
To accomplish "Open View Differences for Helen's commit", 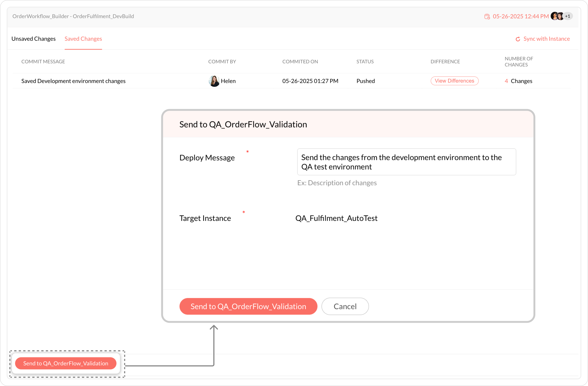I will click(454, 81).
